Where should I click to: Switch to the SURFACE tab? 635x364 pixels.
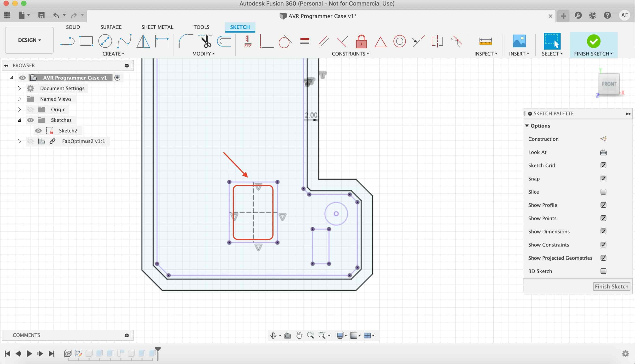point(111,27)
